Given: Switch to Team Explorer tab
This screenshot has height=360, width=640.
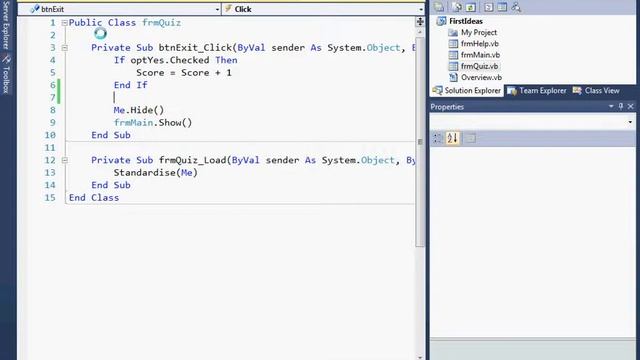Looking at the screenshot, I should point(537,91).
